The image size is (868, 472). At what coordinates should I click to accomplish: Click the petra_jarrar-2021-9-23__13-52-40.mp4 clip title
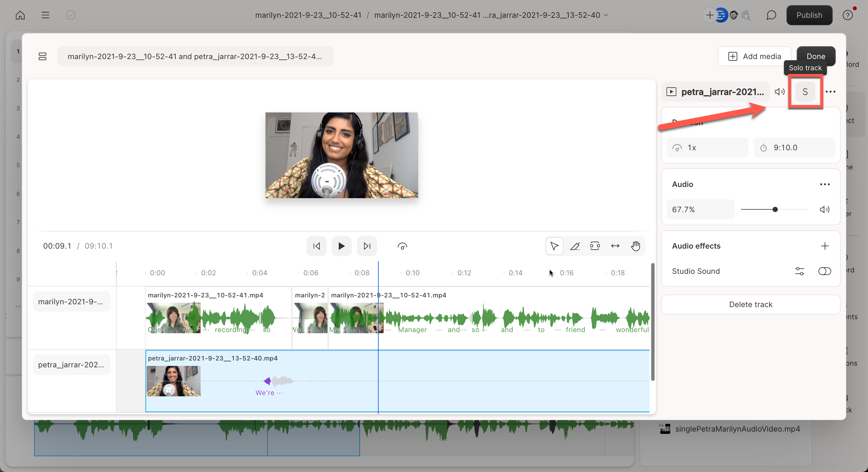(x=213, y=358)
